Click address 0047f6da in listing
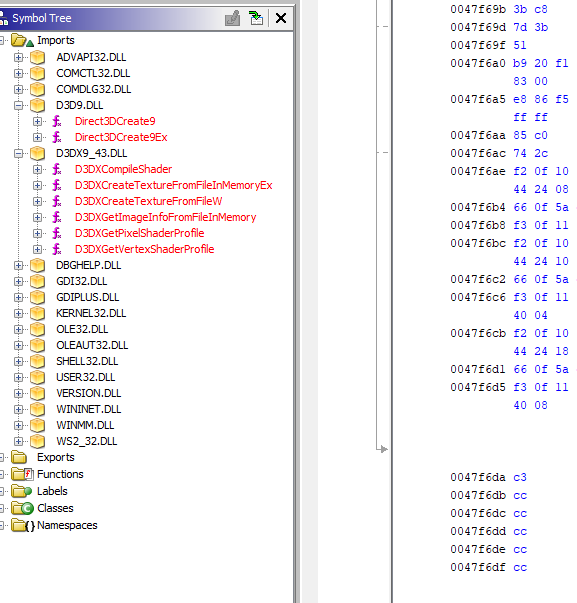 (478, 477)
